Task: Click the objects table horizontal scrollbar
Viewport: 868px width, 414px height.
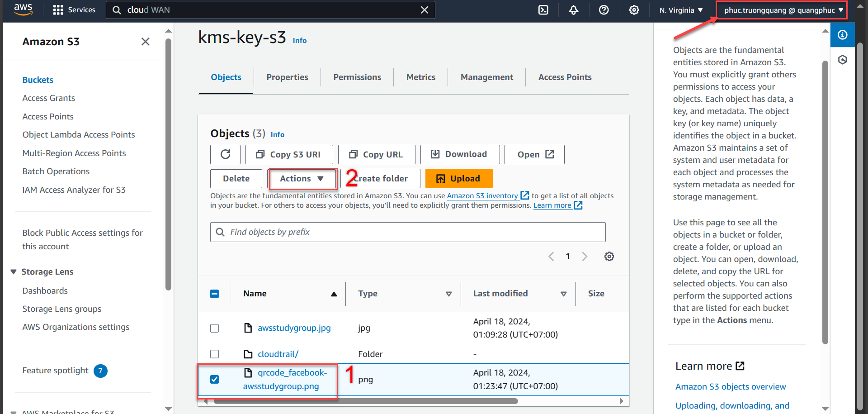Action: pyautogui.click(x=365, y=401)
